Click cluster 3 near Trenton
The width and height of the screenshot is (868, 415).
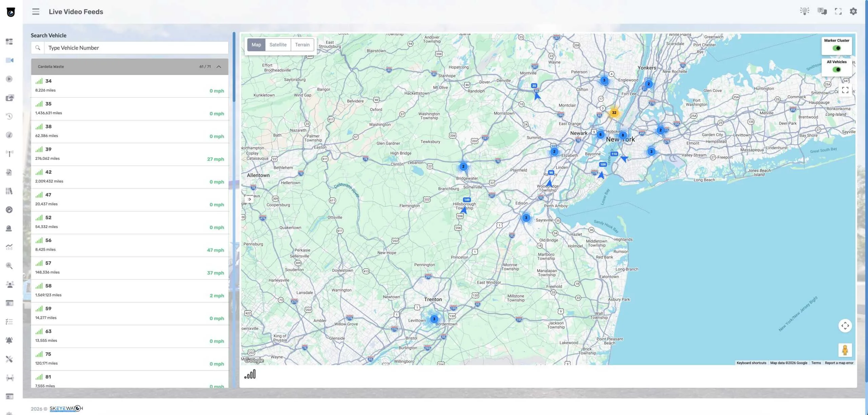[434, 319]
